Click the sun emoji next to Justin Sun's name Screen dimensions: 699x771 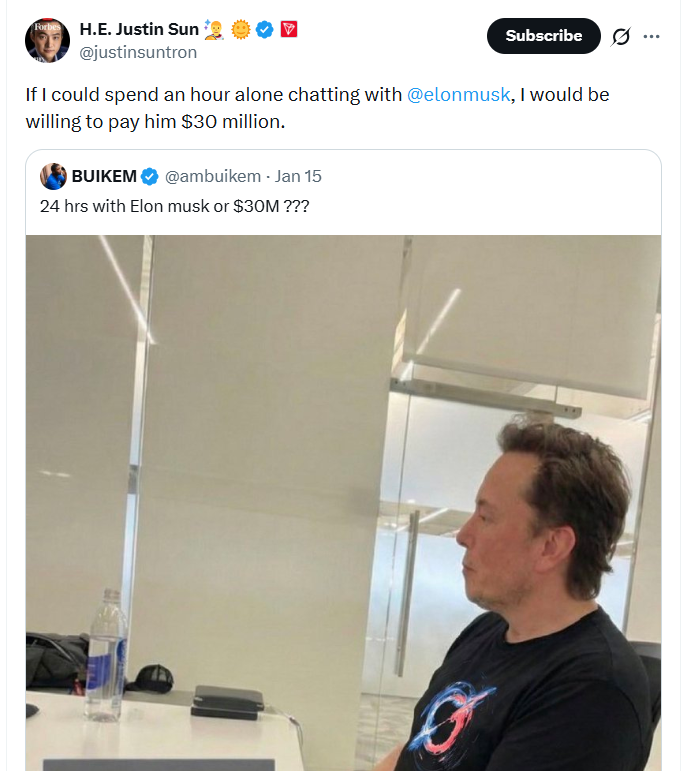[x=240, y=29]
